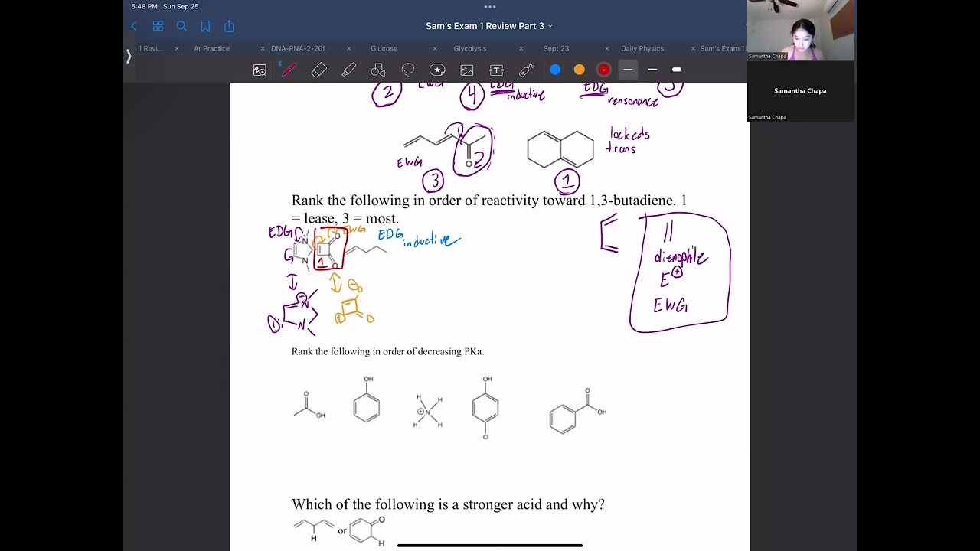This screenshot has height=551, width=980.
Task: Click the blue 'inductive' handwriting
Action: 432,241
